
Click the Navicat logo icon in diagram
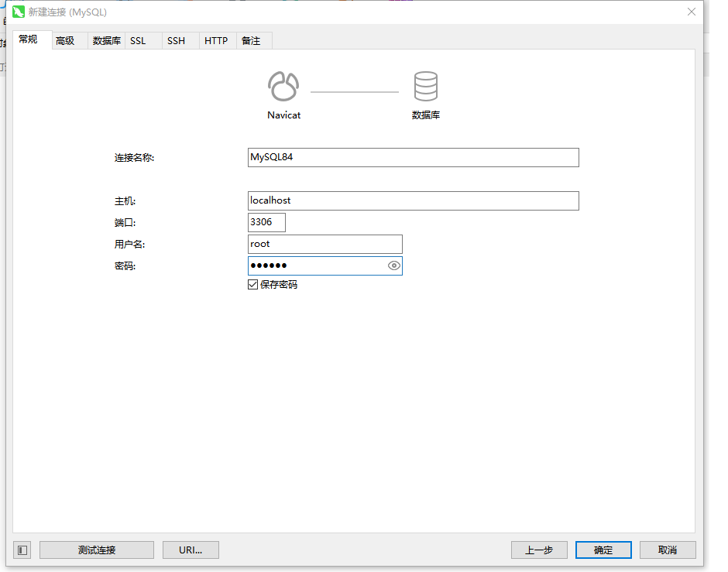point(283,87)
